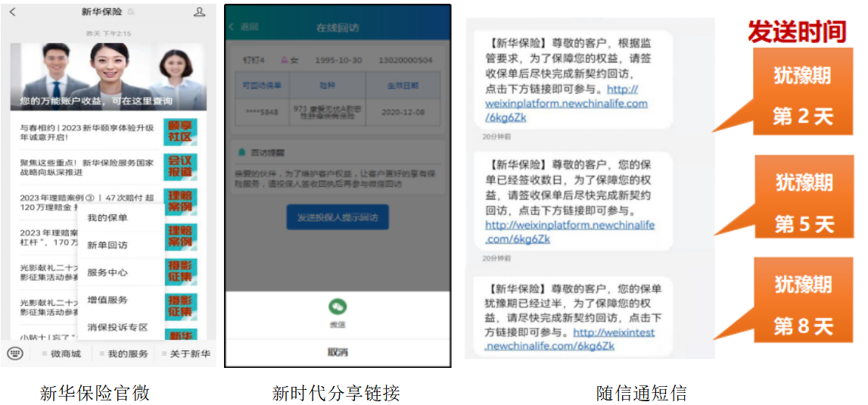Open the weixintest link in third SMS
Screen dimensions: 868x405
[570, 339]
